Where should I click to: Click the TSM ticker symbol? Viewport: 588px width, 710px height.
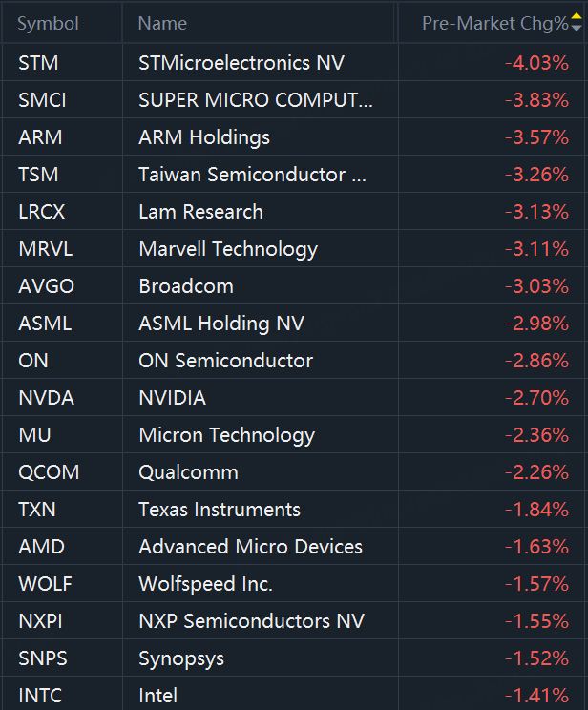(38, 175)
